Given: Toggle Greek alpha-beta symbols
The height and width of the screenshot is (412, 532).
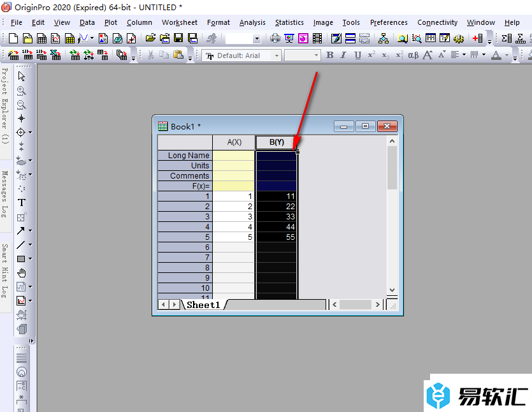Looking at the screenshot, I should (x=413, y=55).
